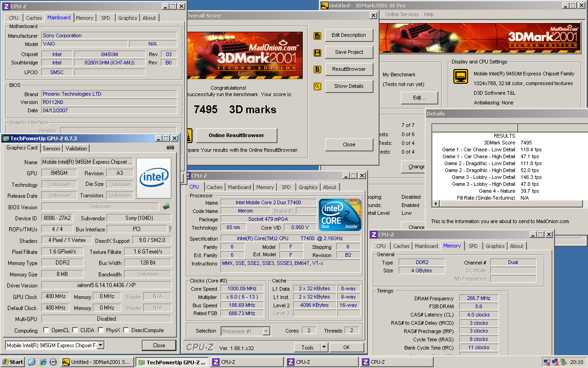Viewport: 588px width, 368px height.
Task: Select the SPD tab in the CPU-Z Memory window
Action: tap(473, 246)
